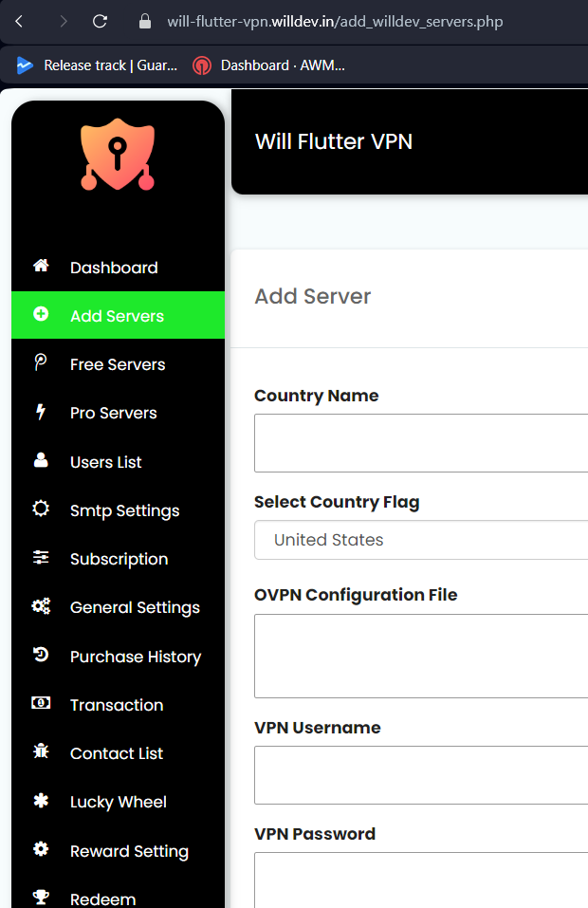
Task: Open Pro Servers page
Action: [x=118, y=413]
